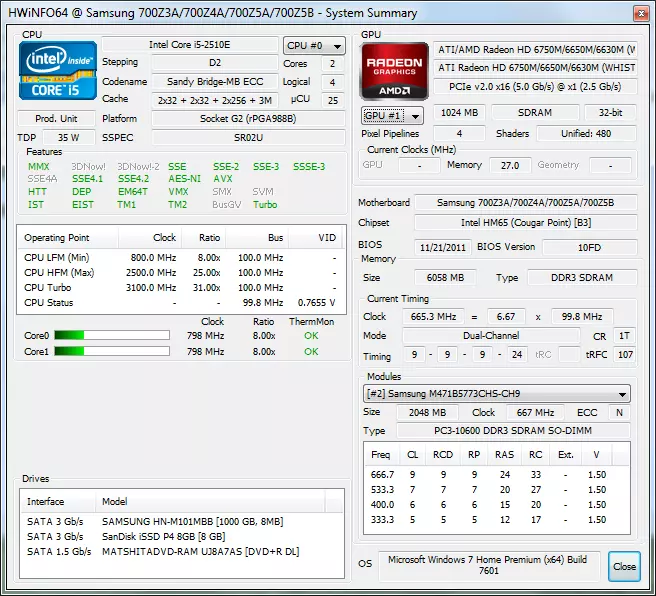Open the GPU #1 selector dropdown
This screenshot has height=596, width=656.
(391, 115)
